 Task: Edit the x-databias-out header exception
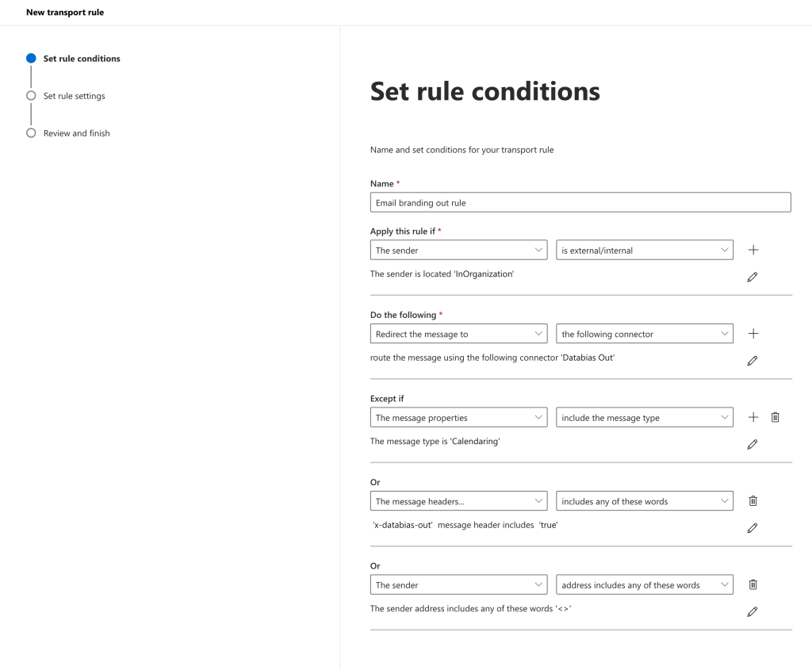[x=753, y=528]
